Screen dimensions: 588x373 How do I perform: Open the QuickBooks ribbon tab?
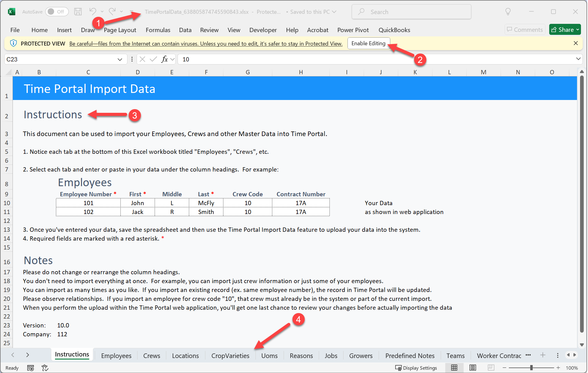tap(394, 30)
